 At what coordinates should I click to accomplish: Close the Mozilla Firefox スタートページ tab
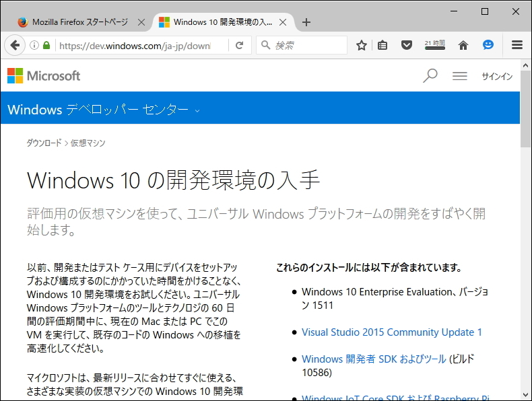141,22
